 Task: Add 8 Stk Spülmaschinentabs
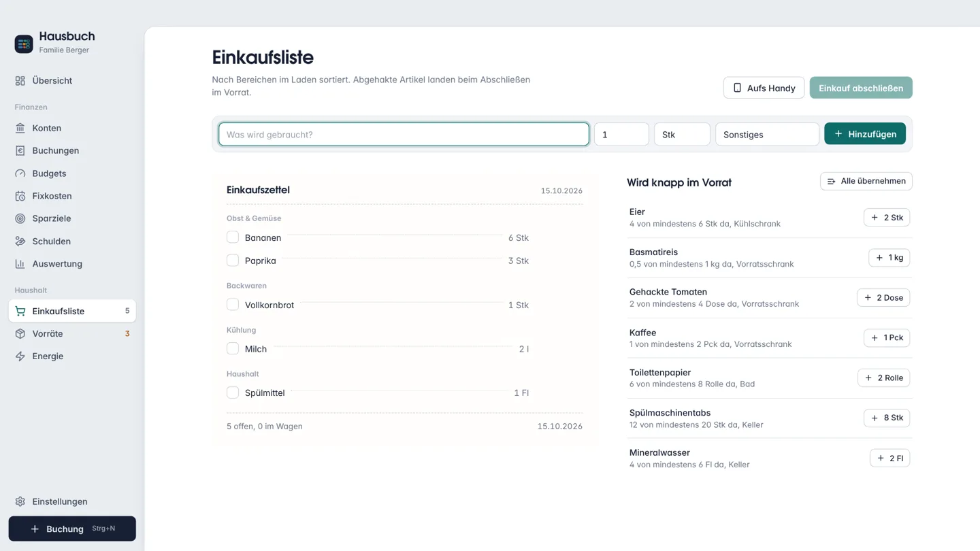(887, 418)
